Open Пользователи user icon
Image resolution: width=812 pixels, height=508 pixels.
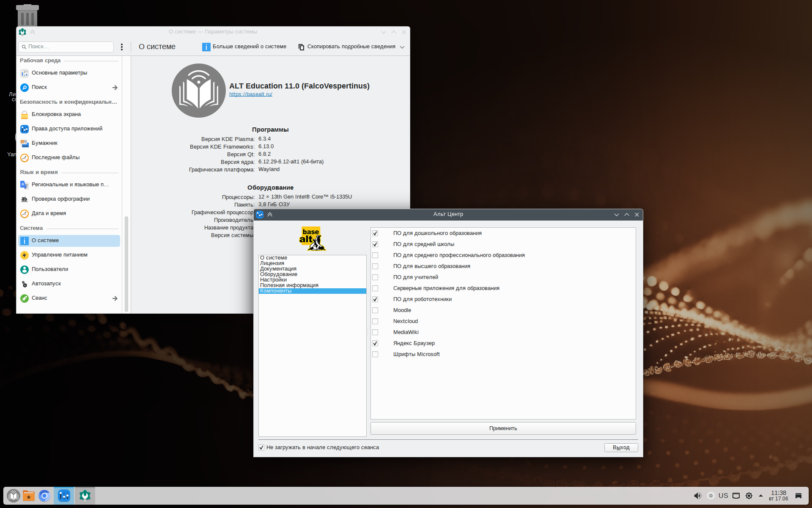tap(25, 270)
